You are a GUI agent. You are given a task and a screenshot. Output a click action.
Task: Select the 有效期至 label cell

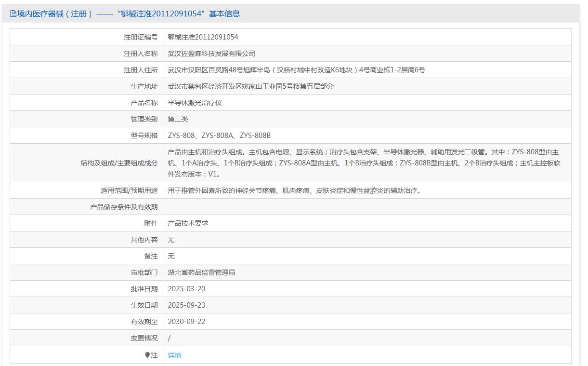point(87,322)
